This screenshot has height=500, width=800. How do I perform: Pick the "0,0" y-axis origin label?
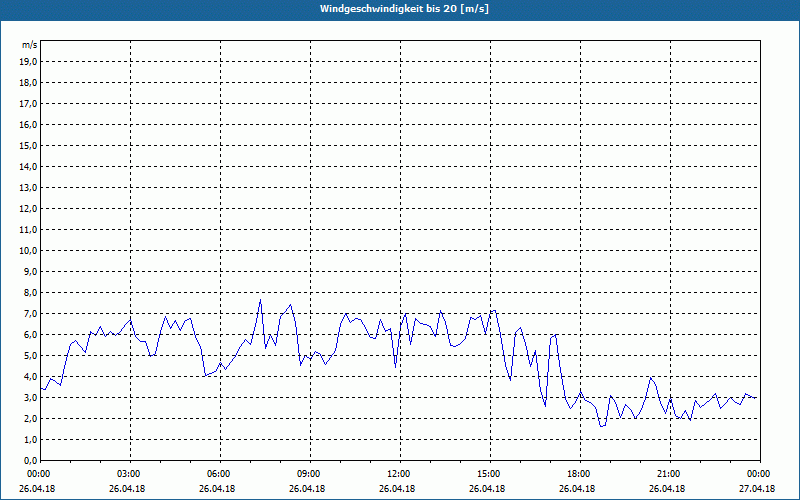[x=30, y=461]
